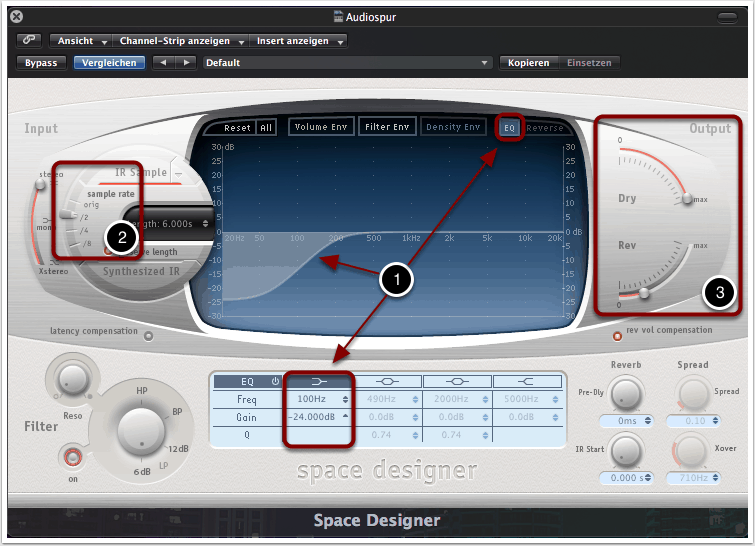
Task: Toggle the Filter on button
Action: click(x=71, y=457)
